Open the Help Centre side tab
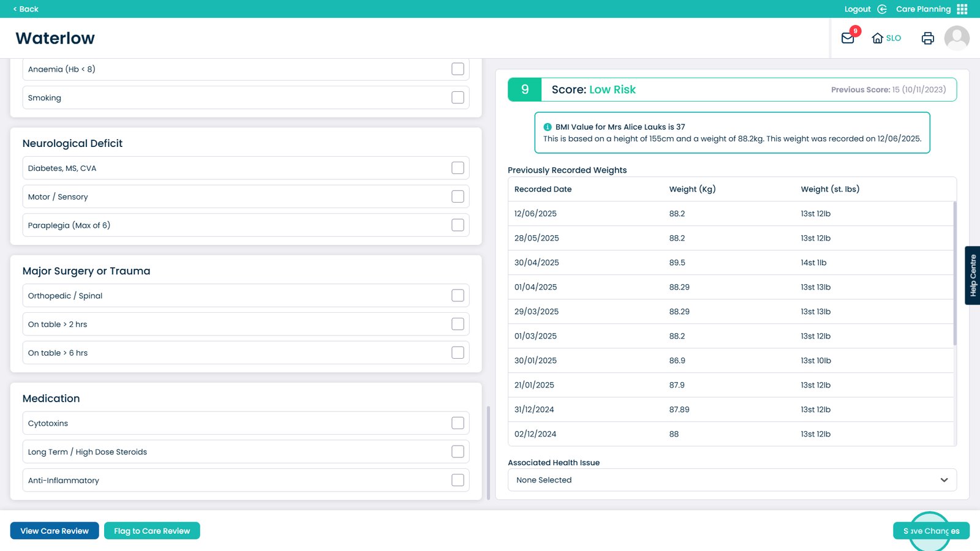Image resolution: width=980 pixels, height=551 pixels. pyautogui.click(x=973, y=275)
